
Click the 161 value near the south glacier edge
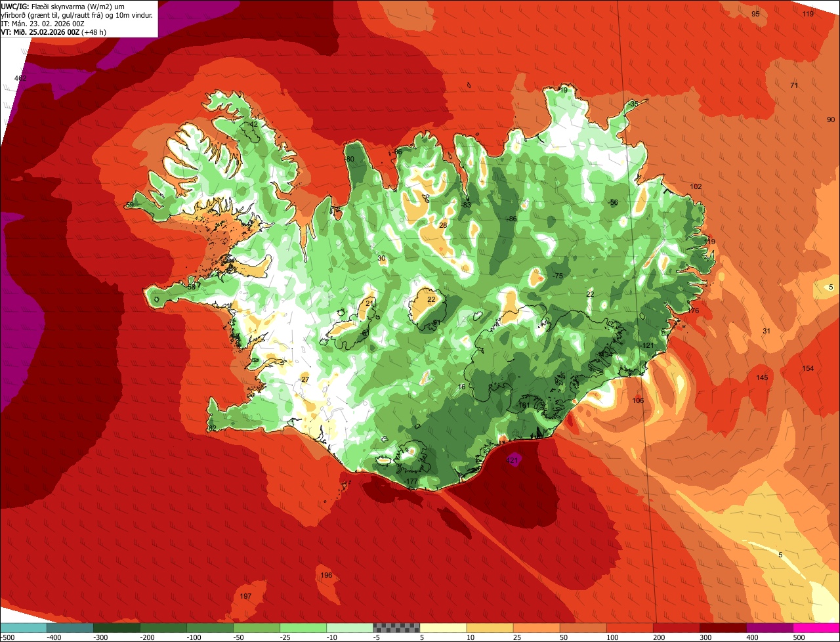pyautogui.click(x=523, y=405)
